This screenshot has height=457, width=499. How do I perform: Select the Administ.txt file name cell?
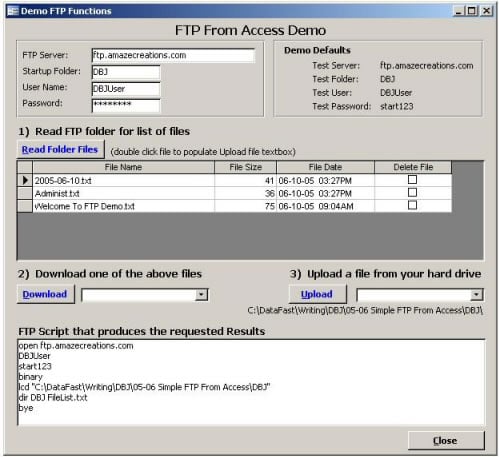(123, 193)
